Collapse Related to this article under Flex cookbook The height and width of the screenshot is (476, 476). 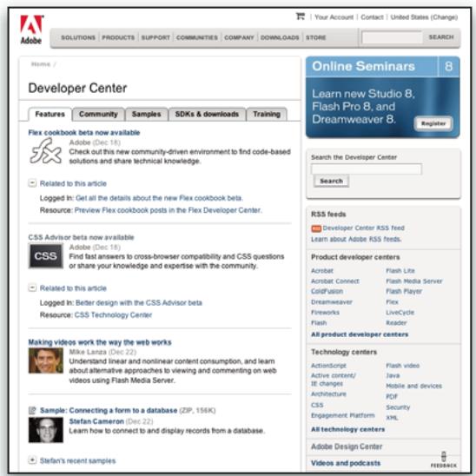coord(32,183)
